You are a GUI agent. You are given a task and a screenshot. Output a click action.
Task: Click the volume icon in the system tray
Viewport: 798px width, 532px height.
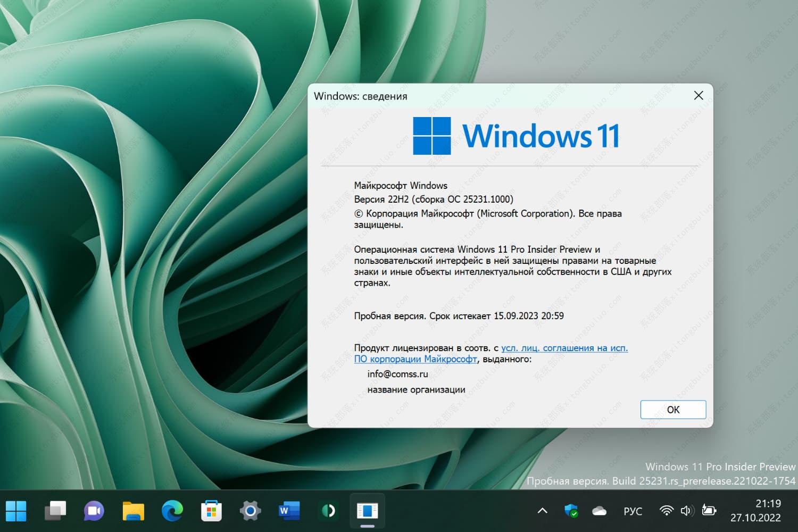(x=686, y=510)
